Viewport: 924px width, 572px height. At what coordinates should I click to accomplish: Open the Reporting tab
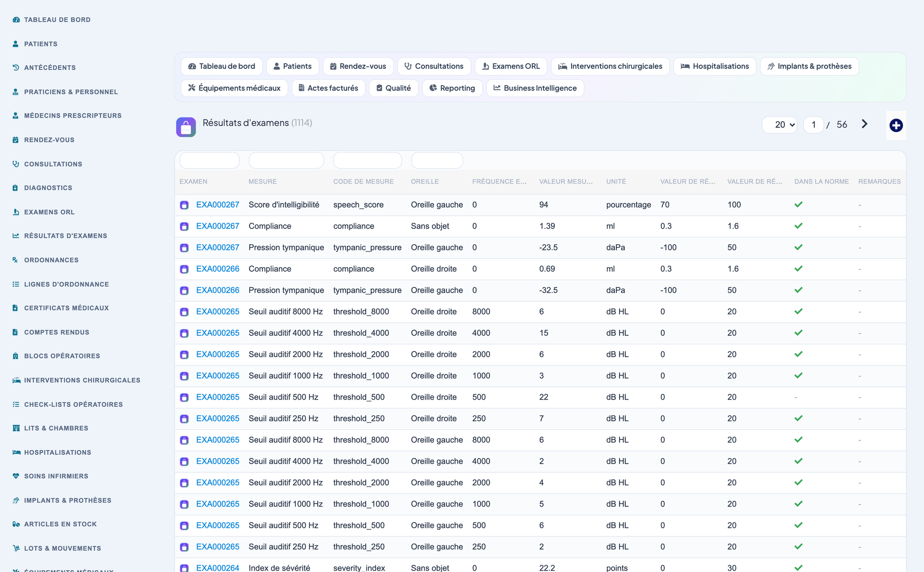click(452, 88)
